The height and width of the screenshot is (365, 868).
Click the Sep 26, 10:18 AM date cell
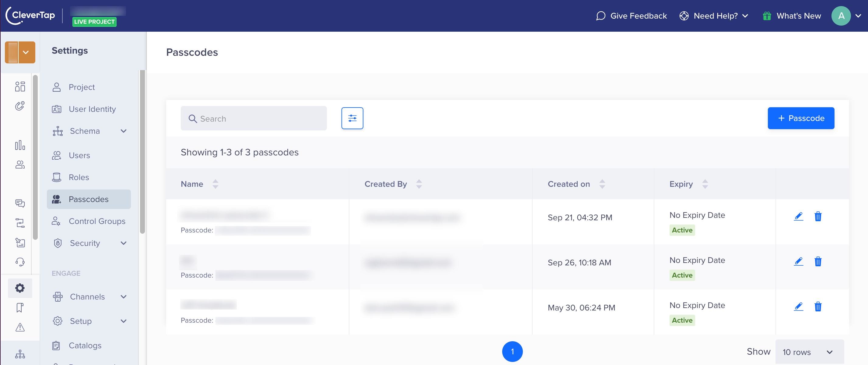pyautogui.click(x=579, y=262)
